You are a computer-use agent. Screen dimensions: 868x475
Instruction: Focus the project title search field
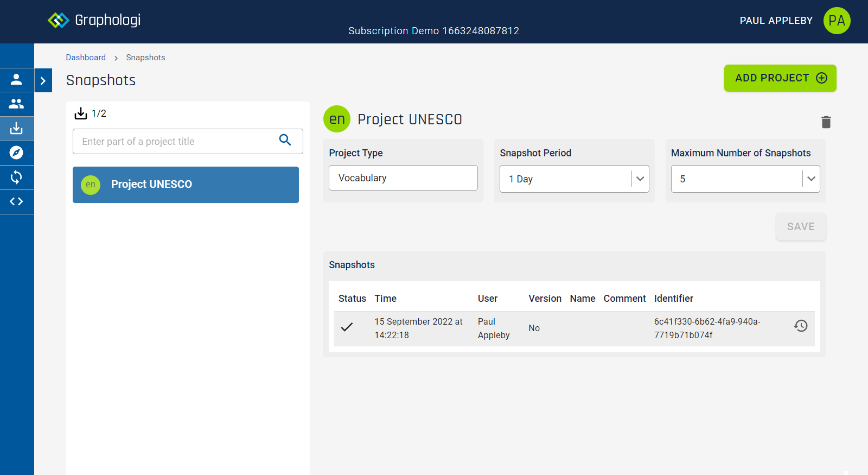(x=188, y=141)
